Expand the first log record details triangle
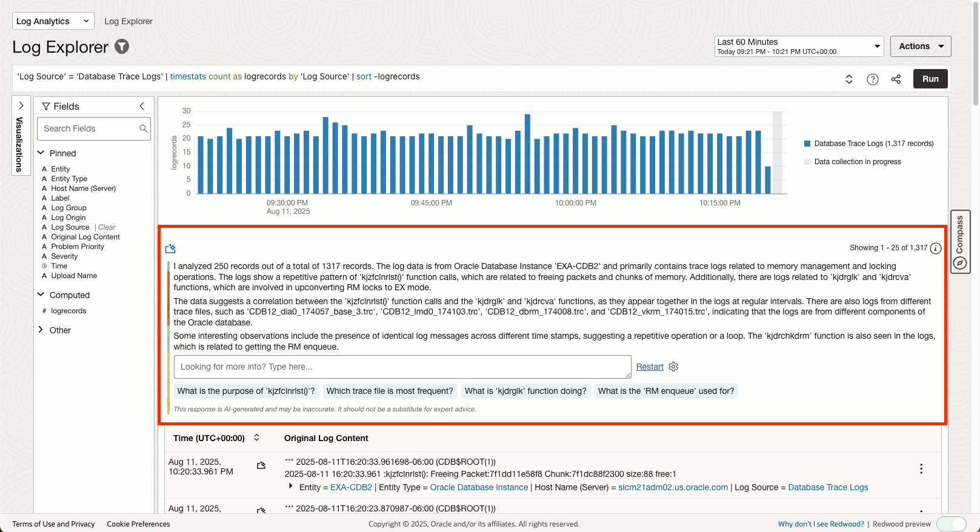The image size is (980, 532). point(291,487)
